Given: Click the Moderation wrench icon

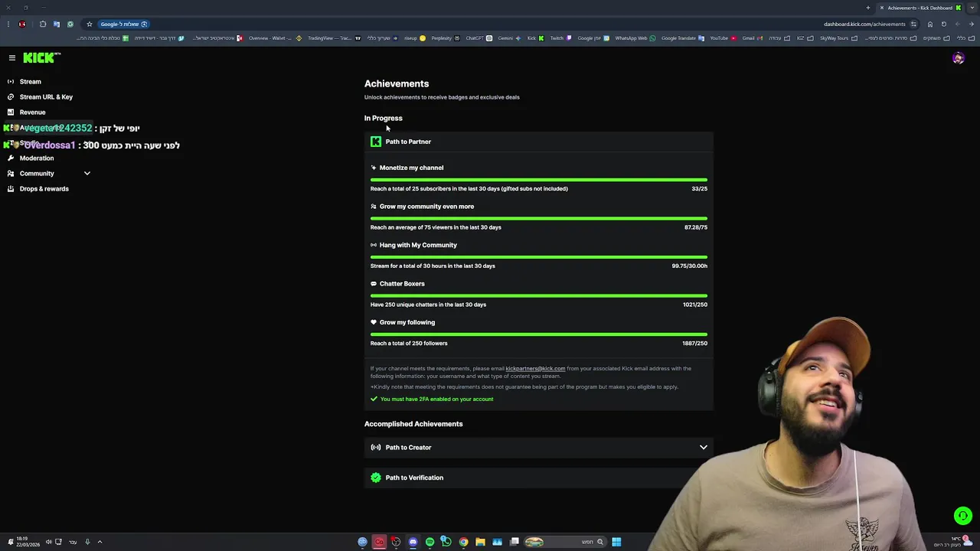Looking at the screenshot, I should 11,158.
